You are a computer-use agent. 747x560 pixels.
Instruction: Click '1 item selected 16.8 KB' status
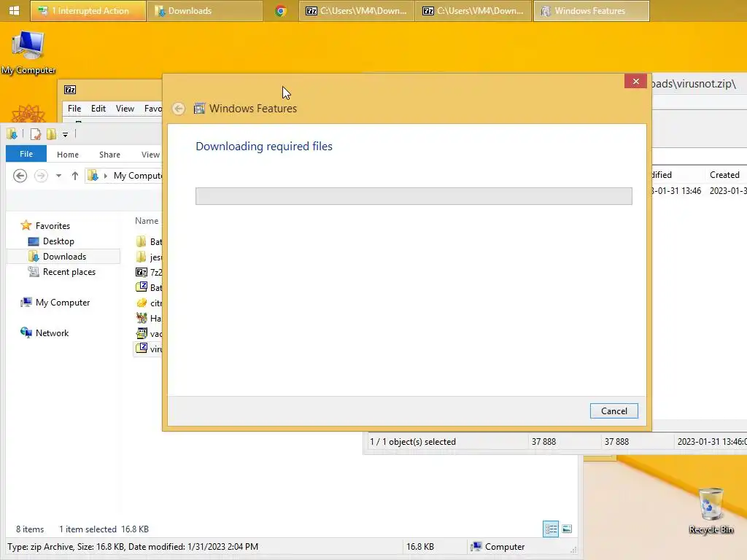pyautogui.click(x=104, y=529)
